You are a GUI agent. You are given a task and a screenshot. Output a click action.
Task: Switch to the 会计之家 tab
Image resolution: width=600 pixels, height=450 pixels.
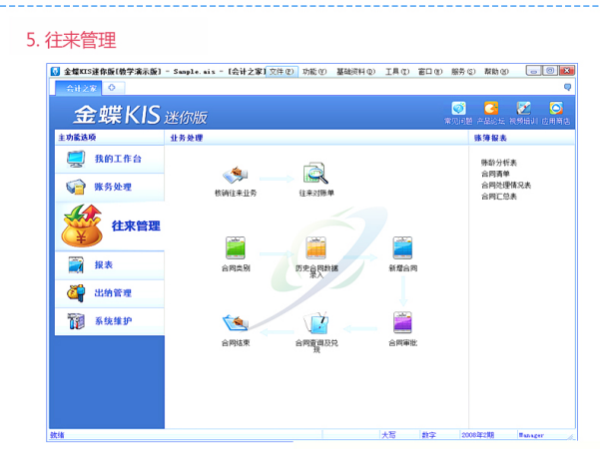pyautogui.click(x=79, y=88)
